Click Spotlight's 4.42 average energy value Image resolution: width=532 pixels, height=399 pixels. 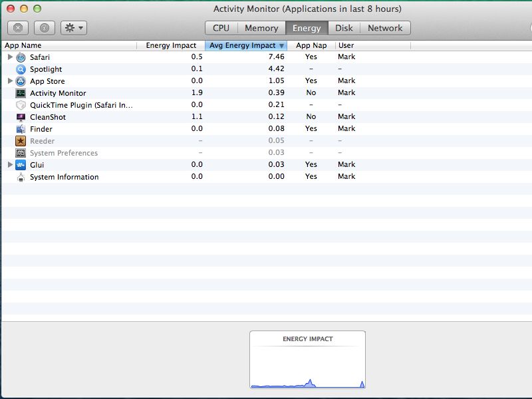click(x=276, y=68)
